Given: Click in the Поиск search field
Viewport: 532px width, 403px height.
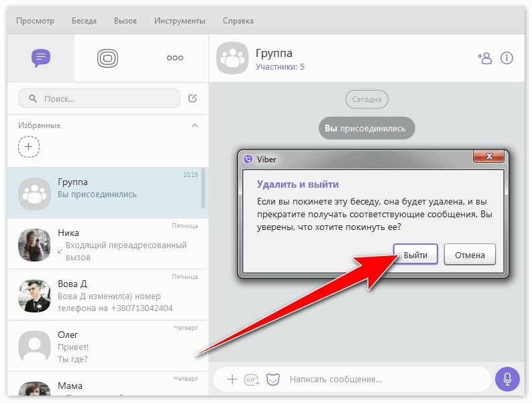Looking at the screenshot, I should (x=99, y=99).
